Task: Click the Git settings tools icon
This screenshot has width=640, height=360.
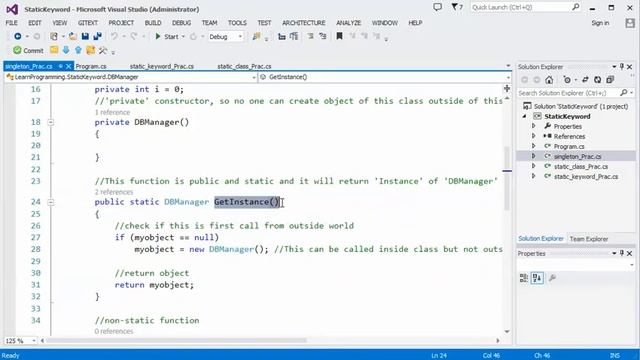Action: (103, 50)
